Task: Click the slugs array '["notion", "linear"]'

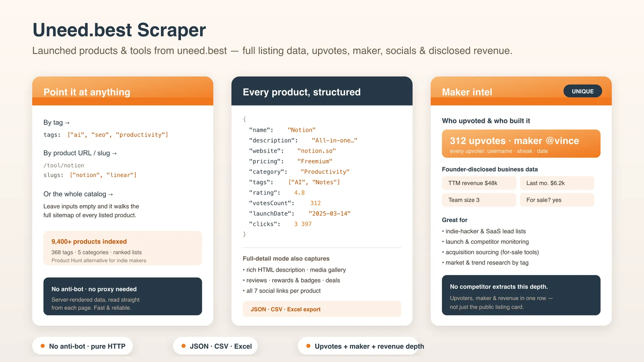Action: point(103,175)
